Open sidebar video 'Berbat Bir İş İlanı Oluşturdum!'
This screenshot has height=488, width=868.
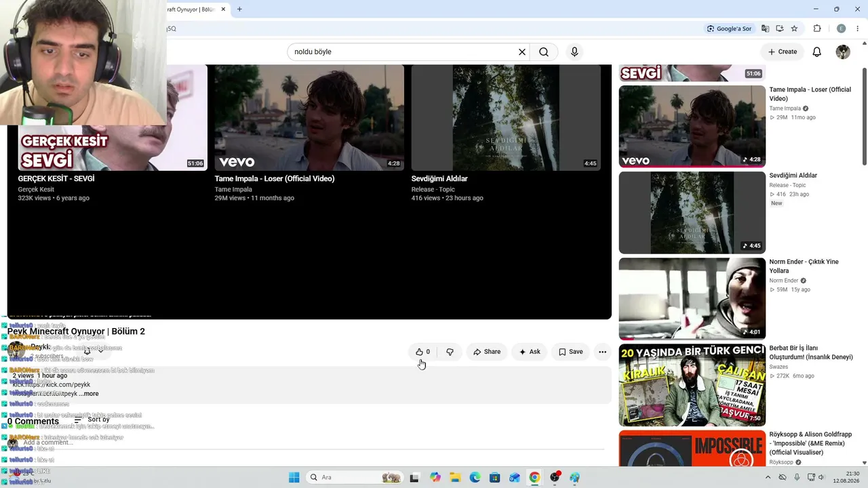[x=811, y=352]
